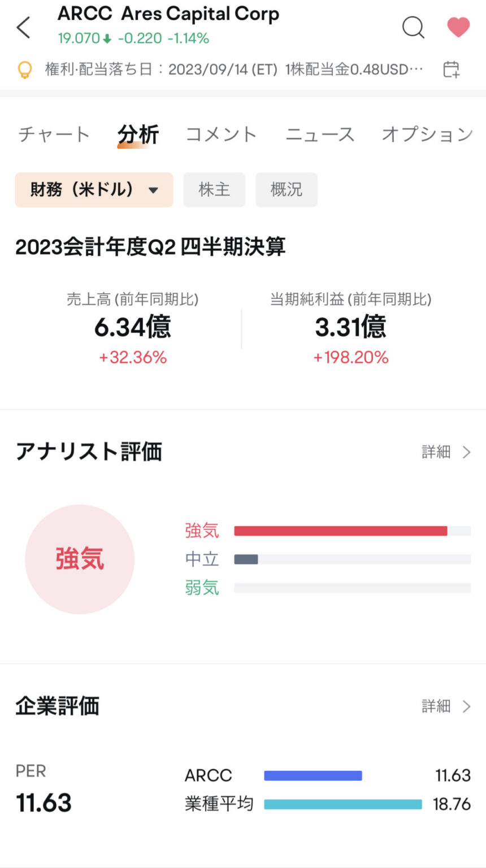Switch to the チャート tab
Viewport: 486px width, 868px height.
click(x=53, y=133)
